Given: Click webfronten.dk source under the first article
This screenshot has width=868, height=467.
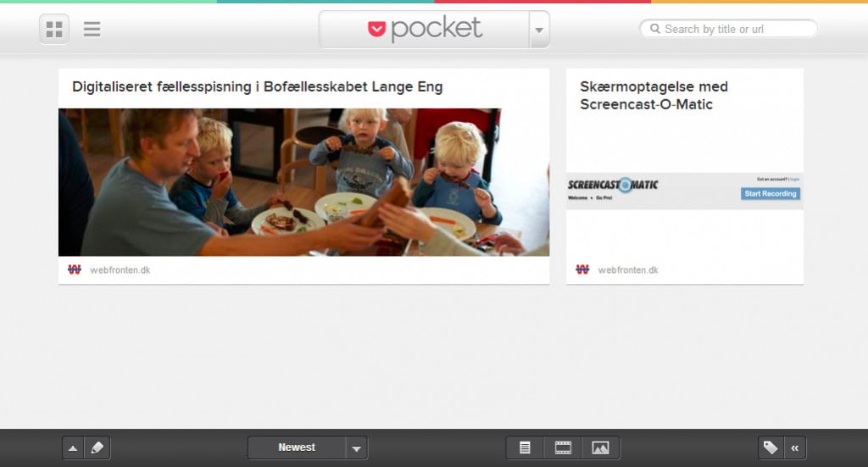Looking at the screenshot, I should coord(120,270).
